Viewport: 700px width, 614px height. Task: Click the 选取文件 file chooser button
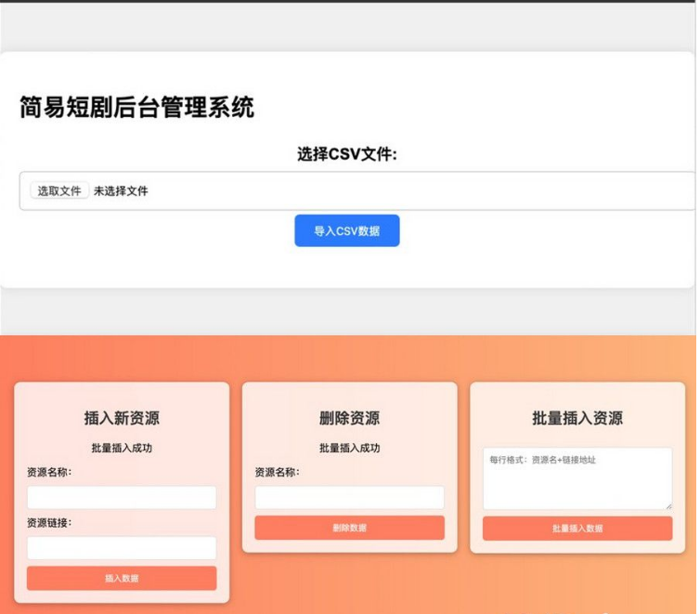[59, 191]
